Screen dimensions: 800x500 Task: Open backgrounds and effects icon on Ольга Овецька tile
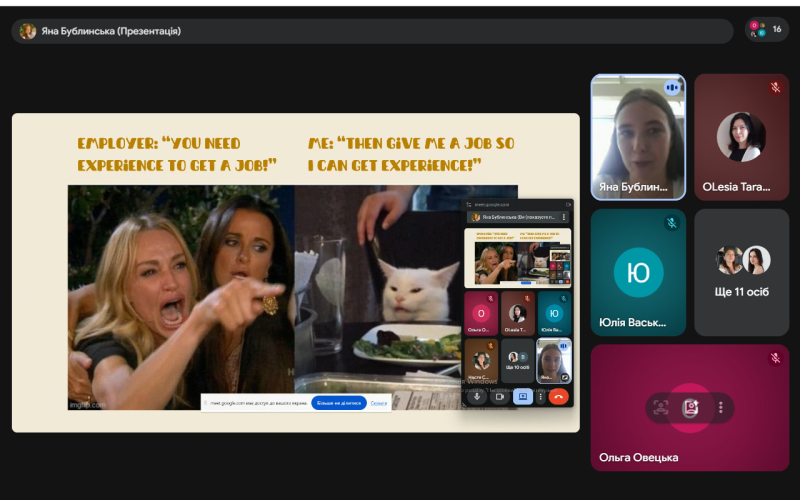[690, 408]
